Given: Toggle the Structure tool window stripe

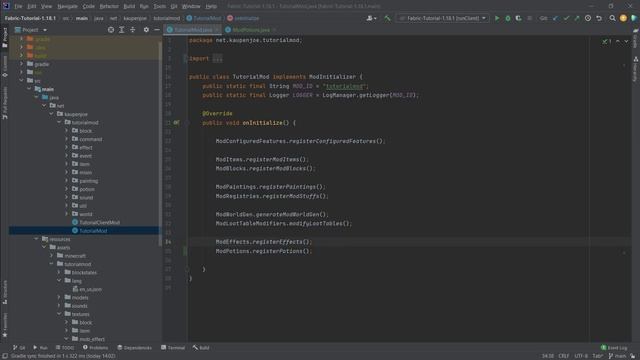Looking at the screenshot, I should click(5, 292).
